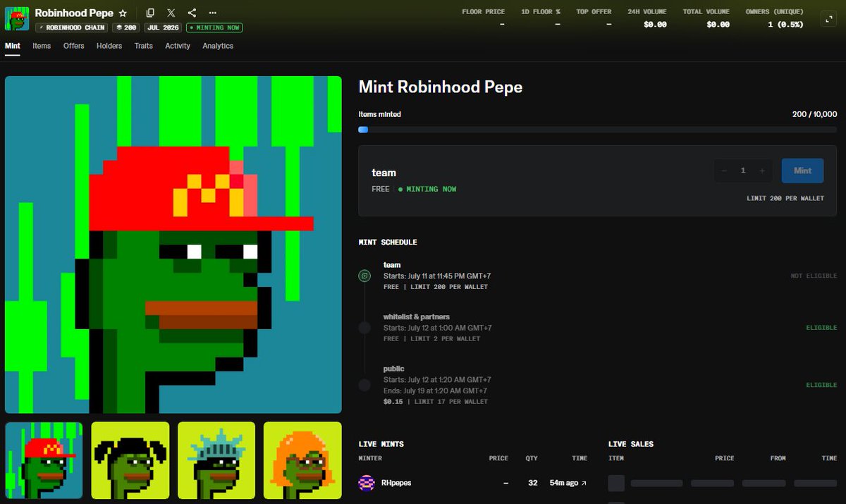Click the 200 / 10,000 minted count

(x=814, y=114)
